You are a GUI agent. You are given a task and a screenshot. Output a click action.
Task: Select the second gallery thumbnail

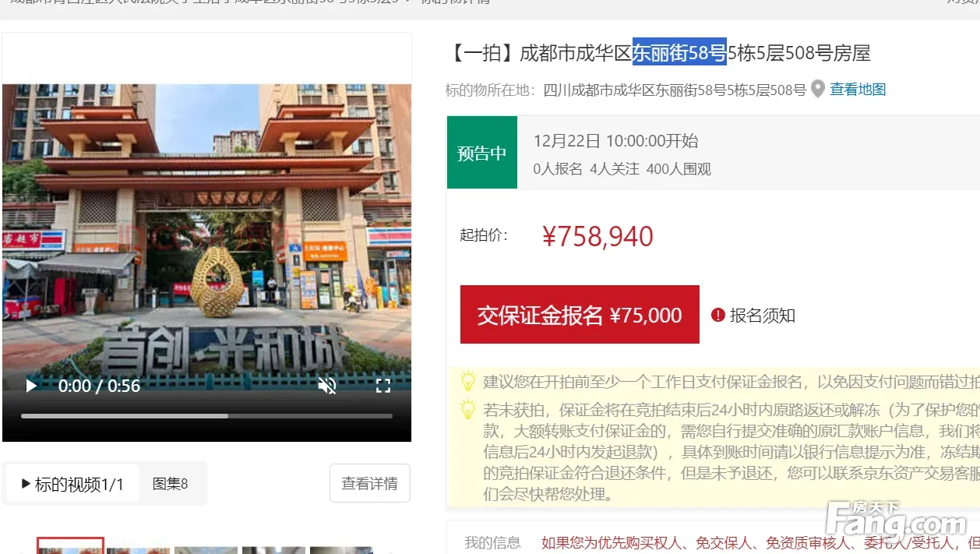point(138,549)
